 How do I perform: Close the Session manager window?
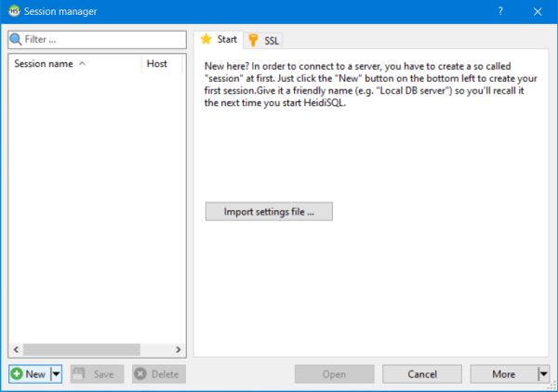[538, 12]
